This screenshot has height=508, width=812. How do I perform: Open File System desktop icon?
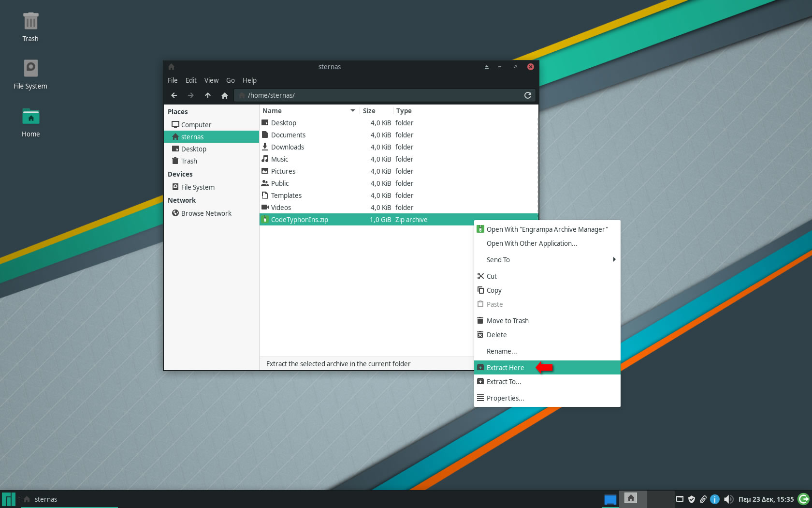pos(30,74)
